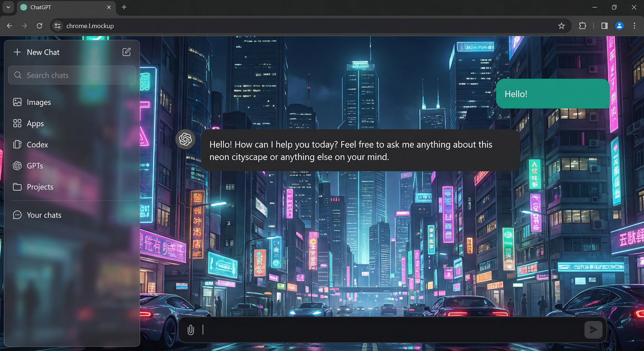This screenshot has height=351, width=644.
Task: Open the Projects folder
Action: click(x=40, y=187)
